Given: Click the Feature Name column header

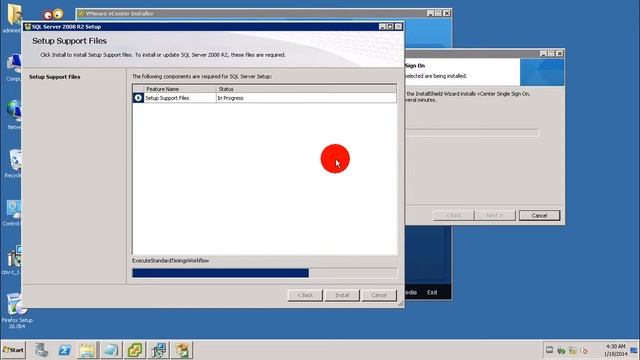Looking at the screenshot, I should 180,89.
